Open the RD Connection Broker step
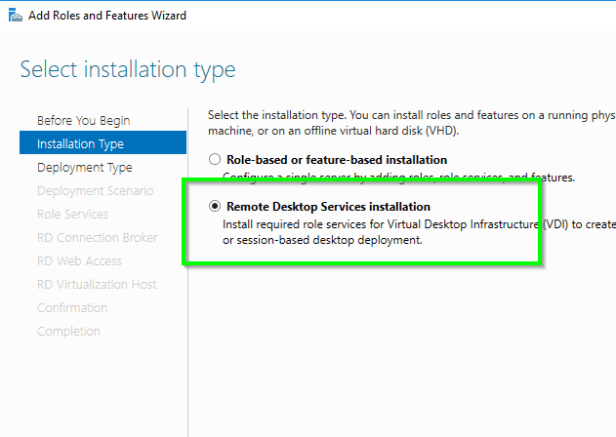 click(97, 237)
